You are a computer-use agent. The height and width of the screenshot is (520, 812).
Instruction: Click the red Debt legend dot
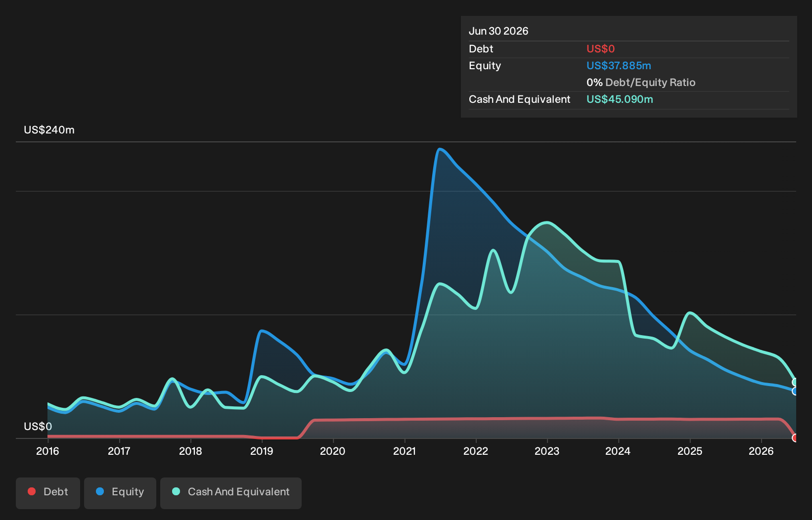pyautogui.click(x=32, y=491)
